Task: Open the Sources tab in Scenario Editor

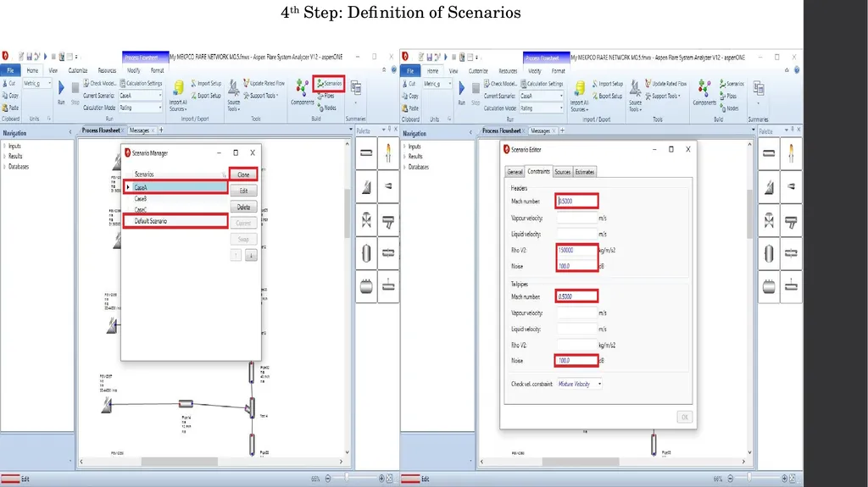Action: pyautogui.click(x=563, y=172)
